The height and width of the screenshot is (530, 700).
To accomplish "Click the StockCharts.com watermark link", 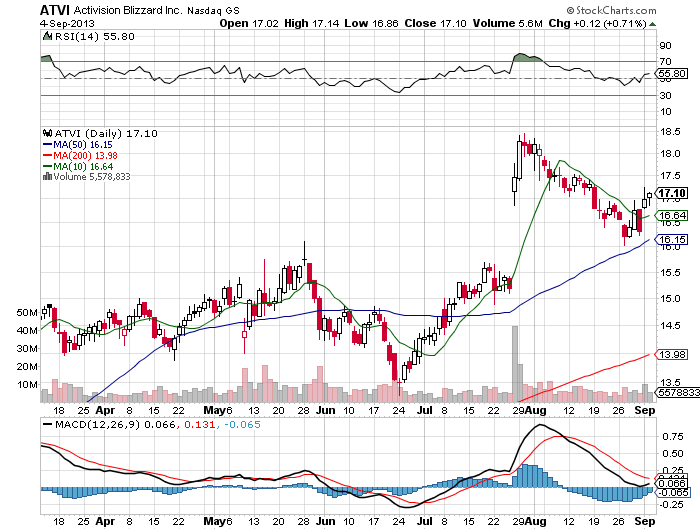I will (x=611, y=10).
